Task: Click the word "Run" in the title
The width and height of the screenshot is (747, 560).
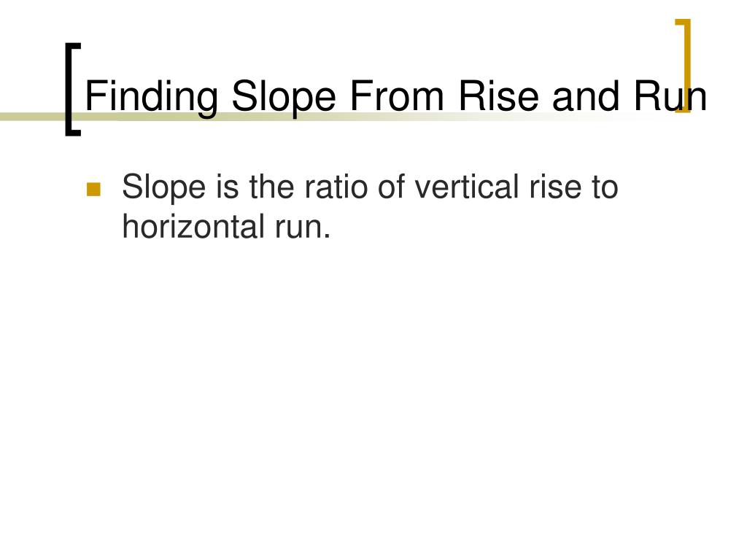Action: (670, 96)
